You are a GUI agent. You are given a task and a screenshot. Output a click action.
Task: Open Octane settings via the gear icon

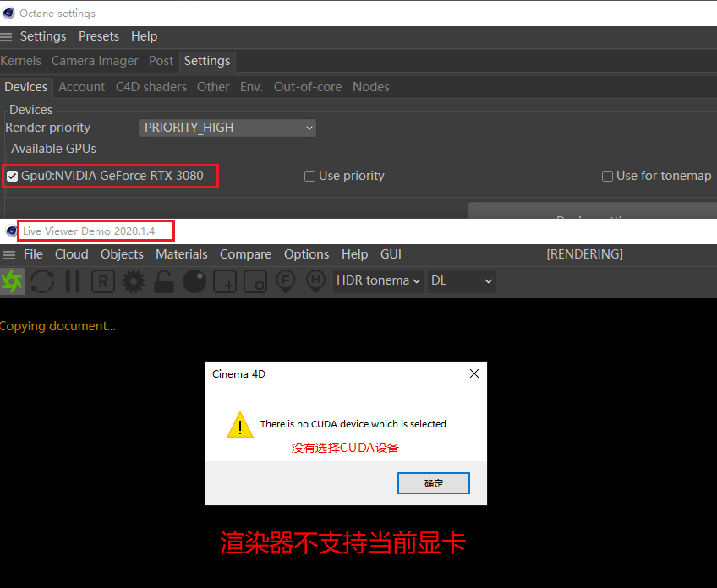coord(134,281)
